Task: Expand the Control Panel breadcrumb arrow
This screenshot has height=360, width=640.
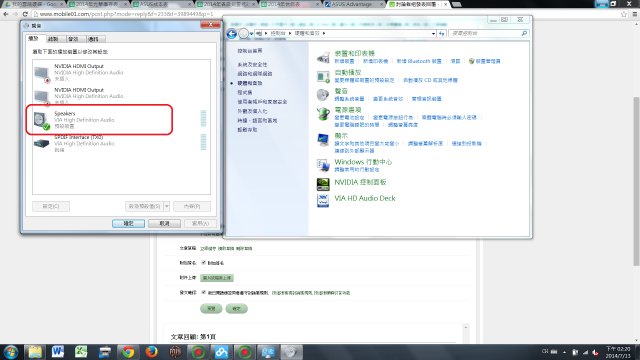Action: coord(290,33)
